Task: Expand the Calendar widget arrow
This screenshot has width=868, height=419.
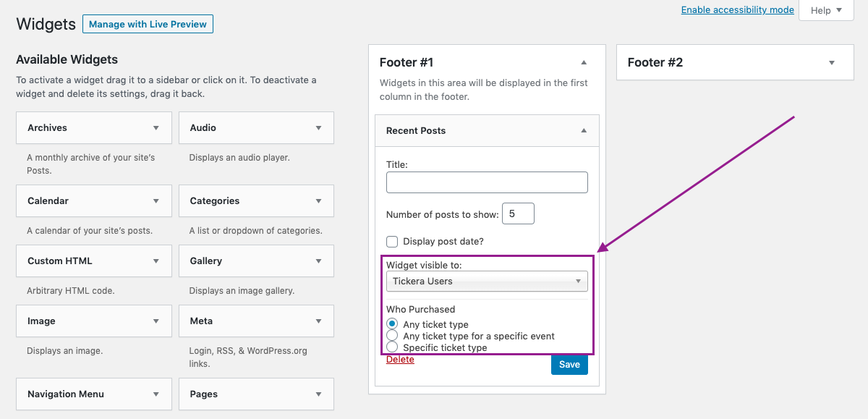Action: pyautogui.click(x=156, y=201)
